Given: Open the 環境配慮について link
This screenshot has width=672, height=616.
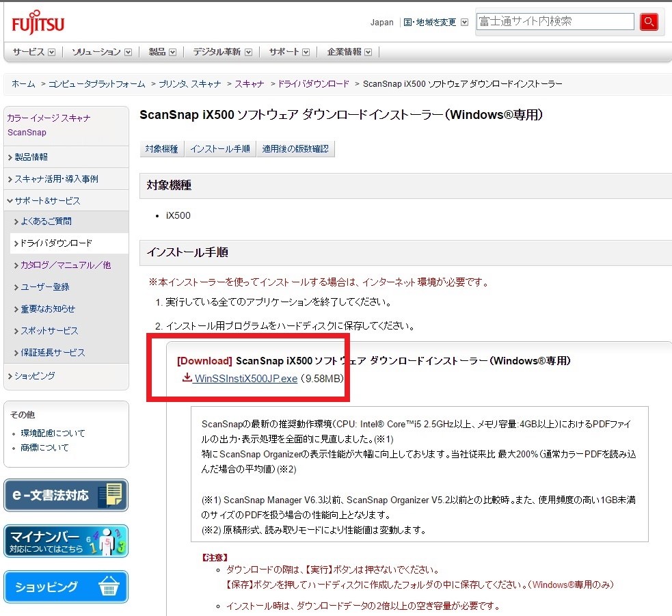Looking at the screenshot, I should coord(53,433).
